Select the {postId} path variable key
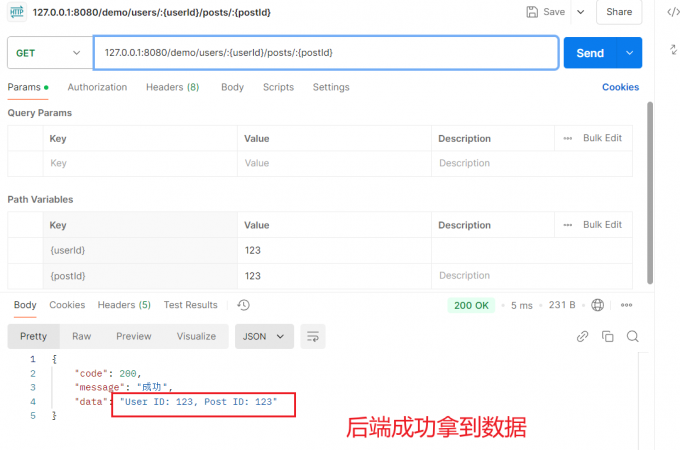Viewport: 680px width, 450px height. pos(140,276)
